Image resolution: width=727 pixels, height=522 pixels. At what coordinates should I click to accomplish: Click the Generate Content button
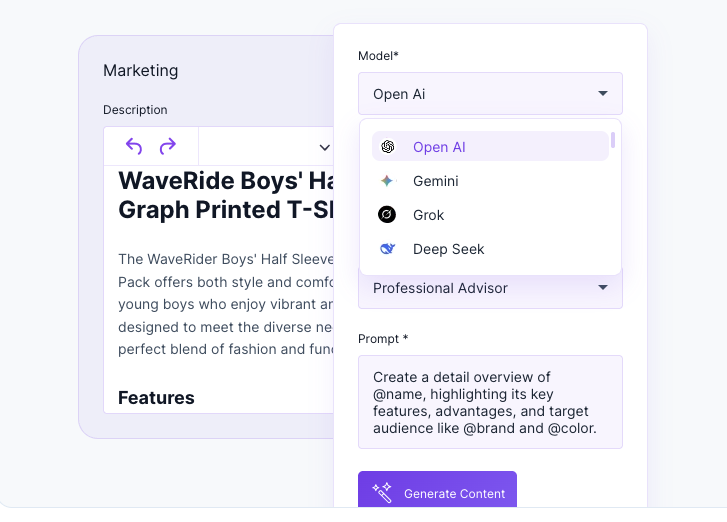coord(437,490)
